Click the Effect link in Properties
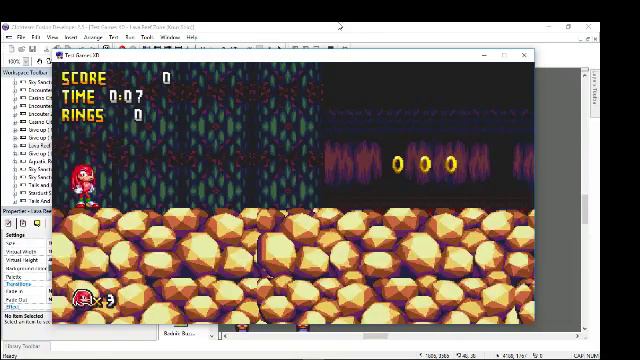This screenshot has width=640, height=360. tap(12, 307)
